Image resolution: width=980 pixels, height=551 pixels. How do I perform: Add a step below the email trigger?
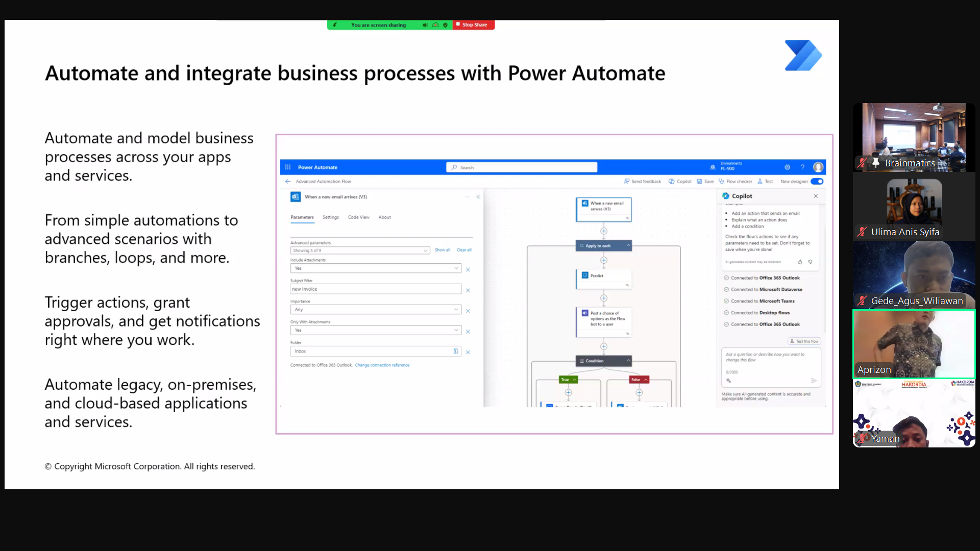[x=604, y=231]
